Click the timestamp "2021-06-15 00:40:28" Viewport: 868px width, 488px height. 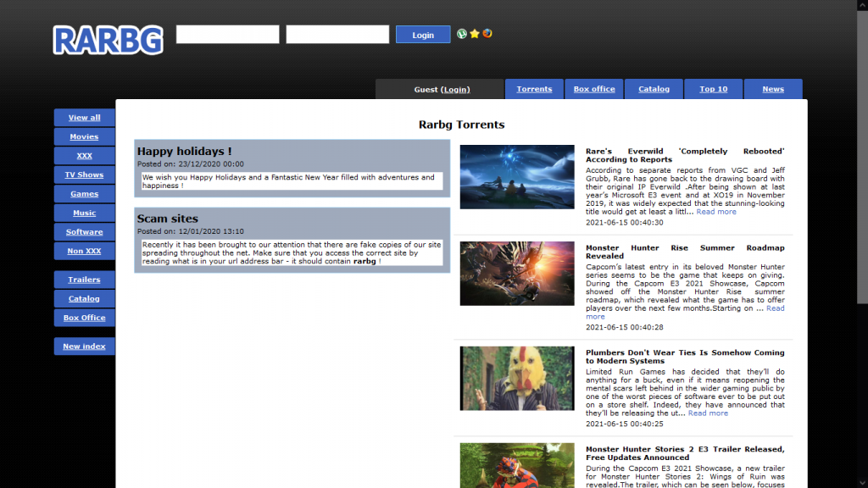[625, 328]
